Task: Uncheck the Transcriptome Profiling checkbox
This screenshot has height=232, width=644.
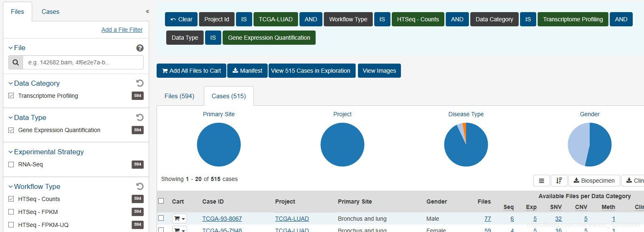Action: (x=11, y=96)
